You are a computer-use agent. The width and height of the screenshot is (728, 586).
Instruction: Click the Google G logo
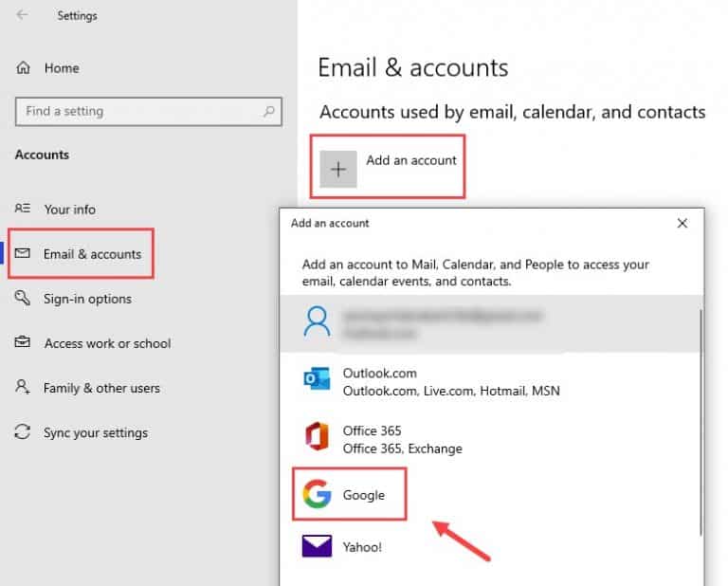point(318,494)
